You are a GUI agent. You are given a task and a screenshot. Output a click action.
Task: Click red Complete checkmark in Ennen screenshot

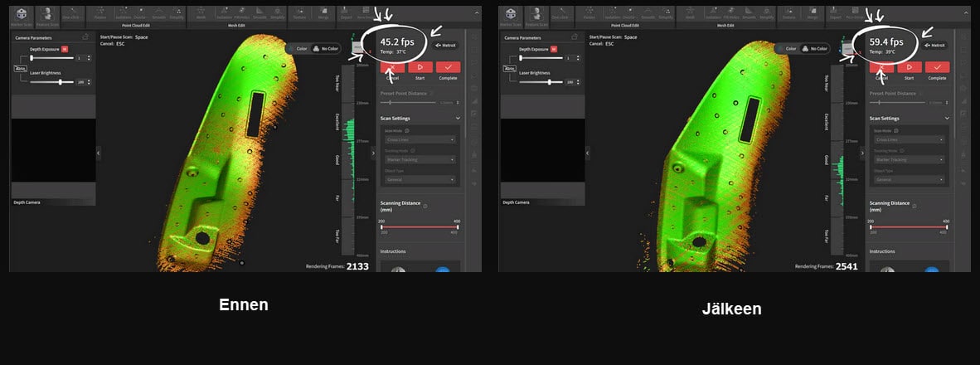[x=449, y=67]
